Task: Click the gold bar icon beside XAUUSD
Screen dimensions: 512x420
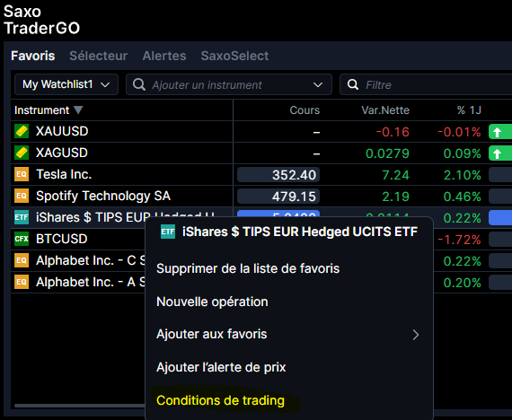Action: pyautogui.click(x=22, y=131)
